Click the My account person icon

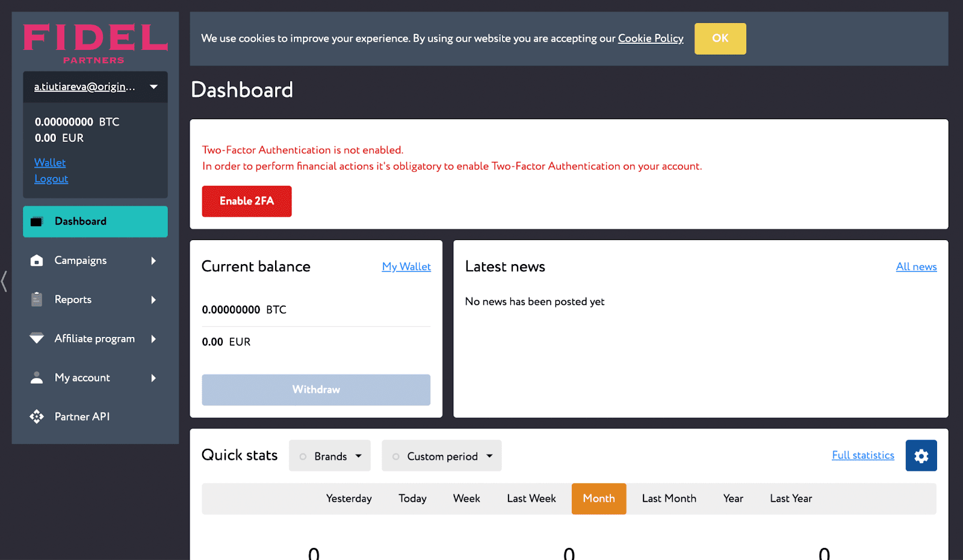37,378
